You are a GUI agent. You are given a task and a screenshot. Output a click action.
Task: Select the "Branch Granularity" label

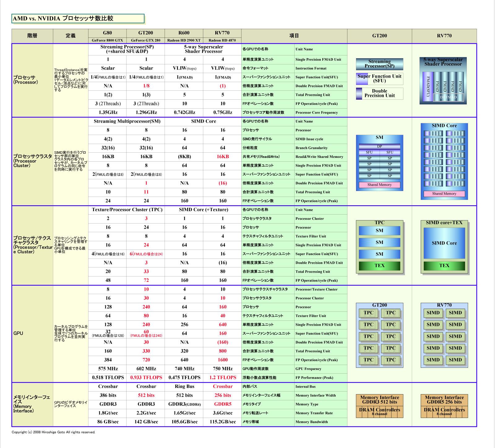(x=312, y=148)
